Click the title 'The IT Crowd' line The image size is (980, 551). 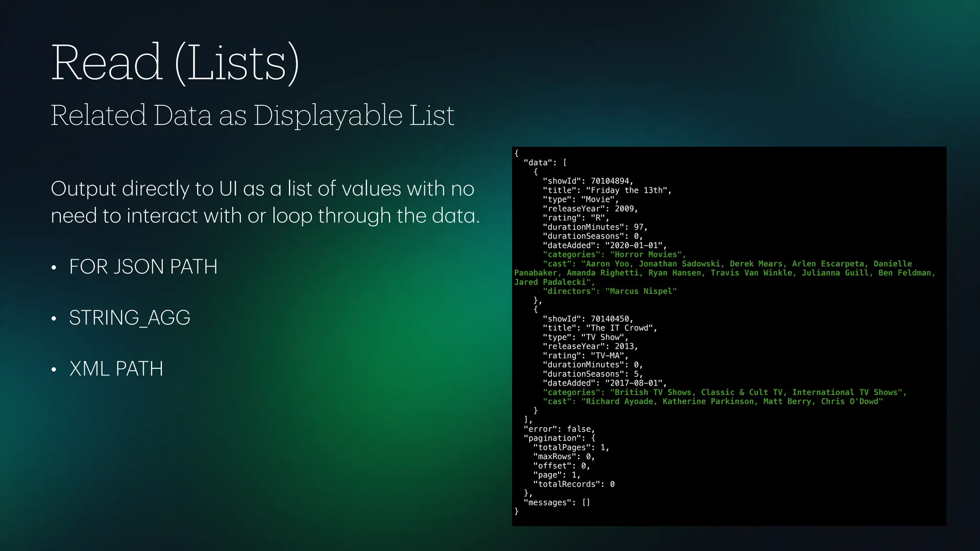pos(600,328)
